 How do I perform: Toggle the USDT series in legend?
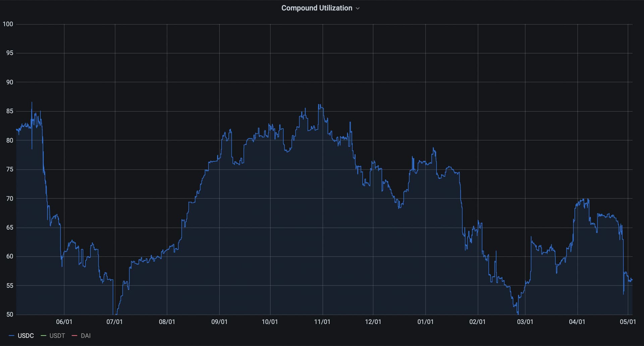tap(57, 336)
